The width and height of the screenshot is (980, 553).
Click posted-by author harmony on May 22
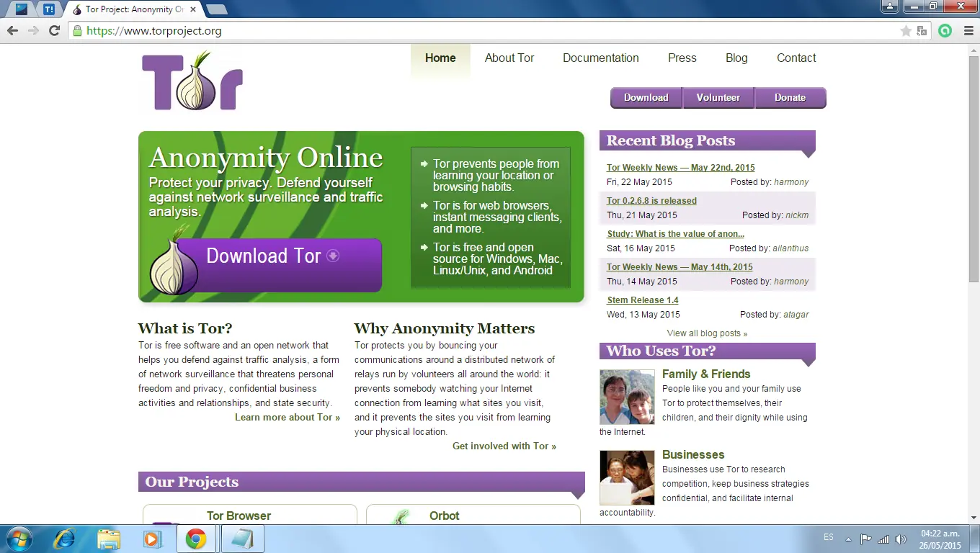(x=791, y=182)
